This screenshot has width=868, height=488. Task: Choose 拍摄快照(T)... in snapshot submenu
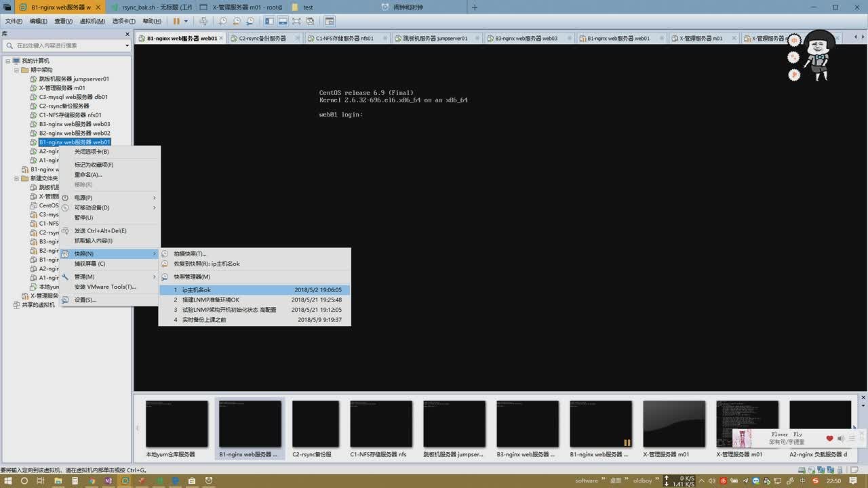[254, 253]
